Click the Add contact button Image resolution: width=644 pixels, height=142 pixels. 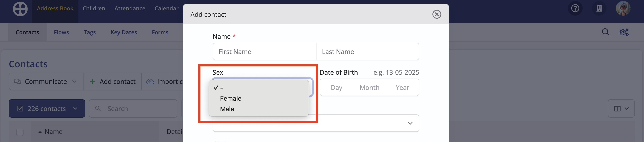point(113,82)
